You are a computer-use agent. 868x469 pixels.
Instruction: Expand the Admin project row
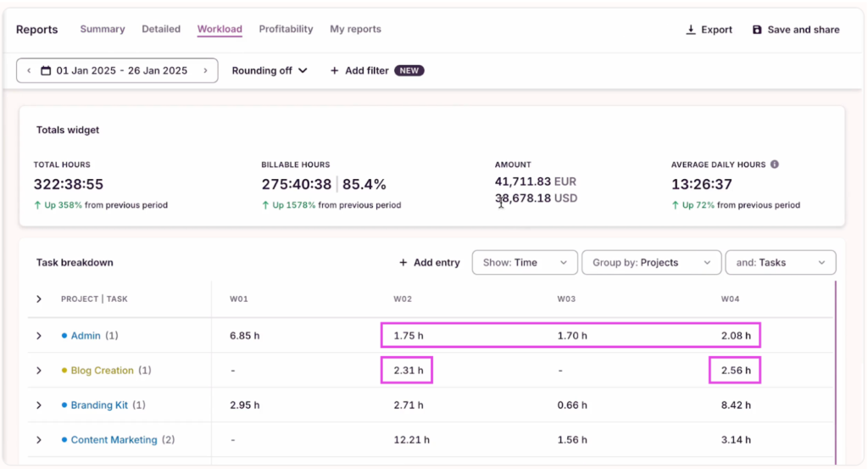coord(39,336)
